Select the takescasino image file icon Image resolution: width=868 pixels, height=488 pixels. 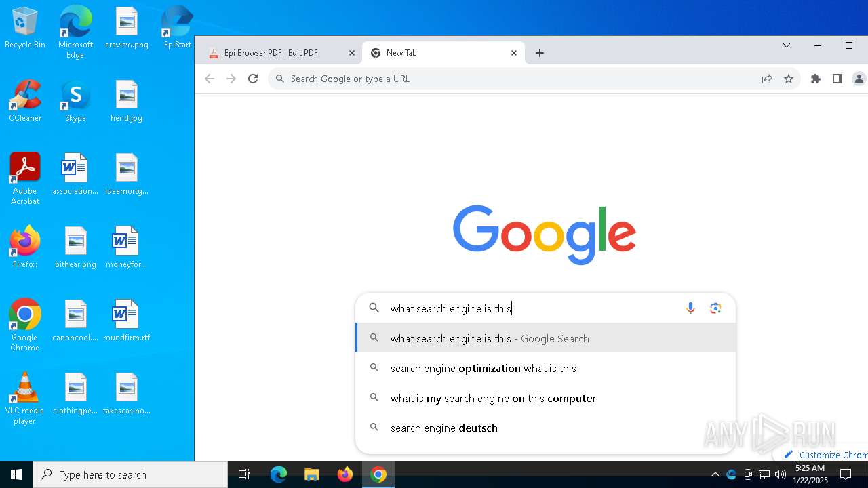(x=127, y=394)
